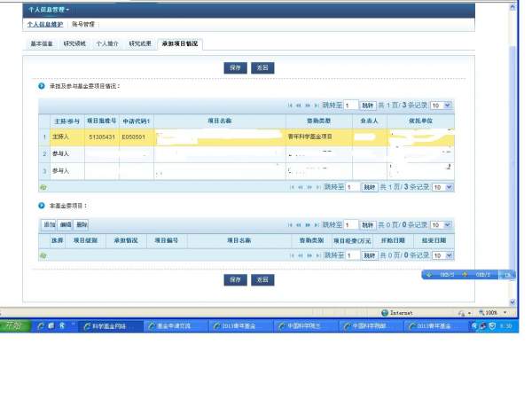532x399 pixels.
Task: Click the page vertical scrollbar down arrow
Action: click(512, 302)
